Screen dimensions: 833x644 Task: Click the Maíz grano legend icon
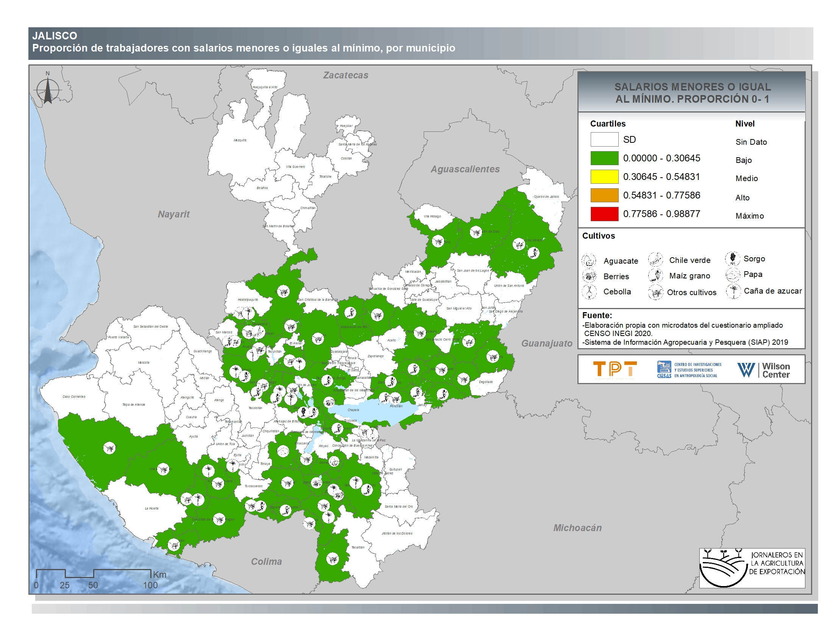(x=656, y=275)
